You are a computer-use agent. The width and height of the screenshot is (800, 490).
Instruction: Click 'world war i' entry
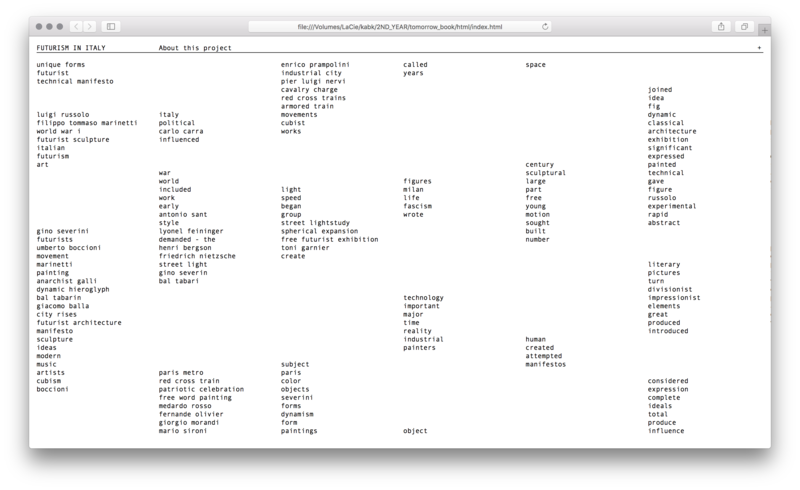(59, 131)
